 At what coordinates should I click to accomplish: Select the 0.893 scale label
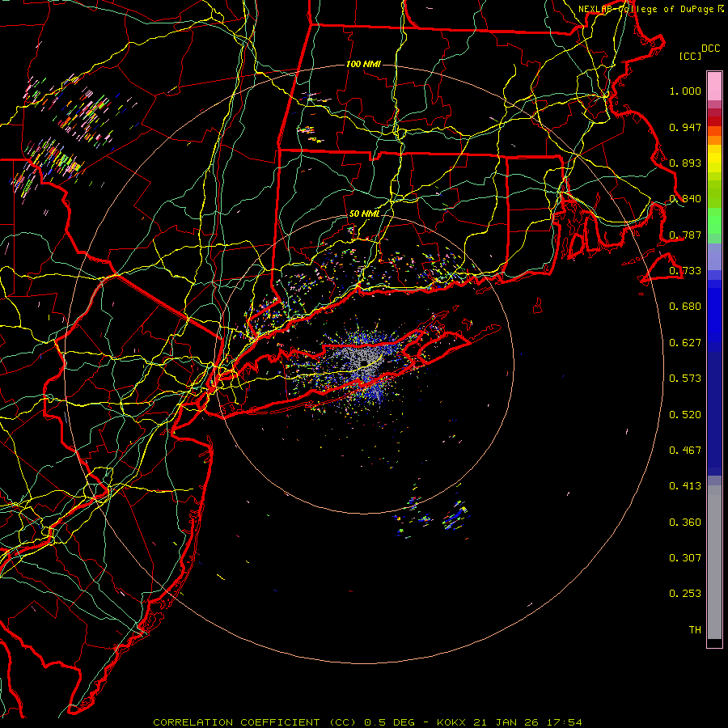(x=685, y=163)
